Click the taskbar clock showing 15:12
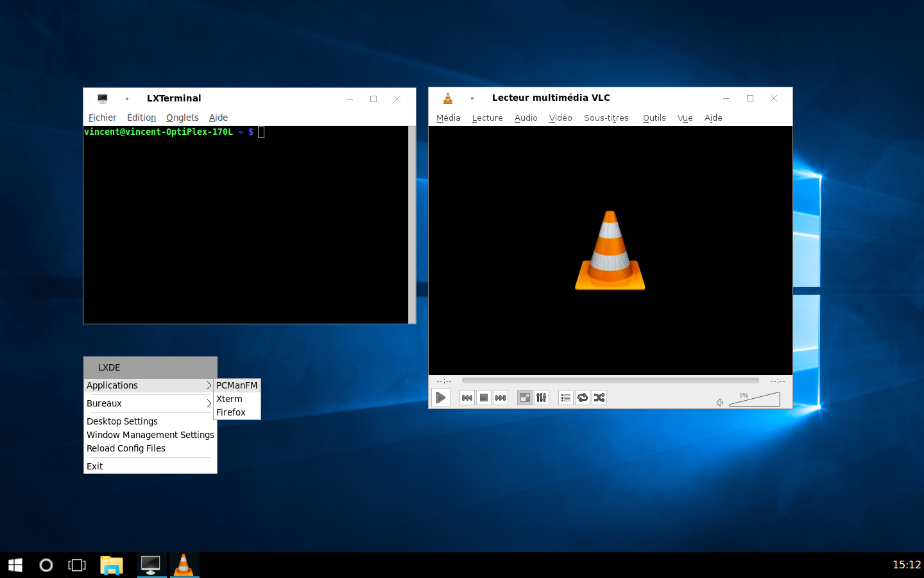This screenshot has height=578, width=924. pyautogui.click(x=907, y=565)
